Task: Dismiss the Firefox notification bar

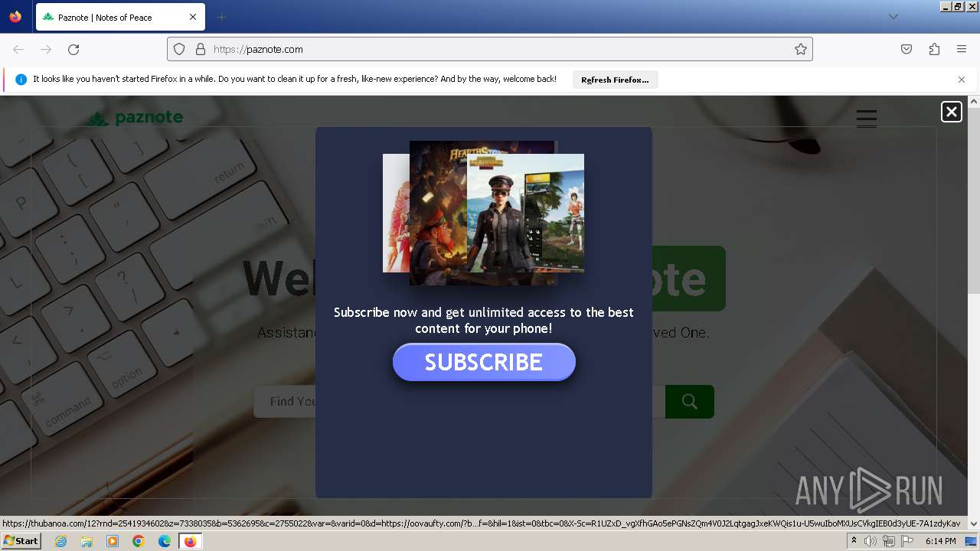Action: click(x=962, y=80)
